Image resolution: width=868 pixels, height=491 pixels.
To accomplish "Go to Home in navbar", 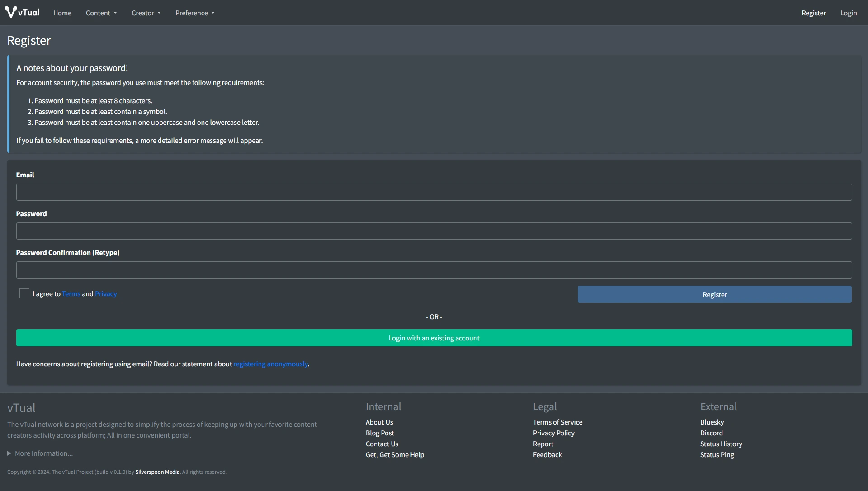I will 62,13.
